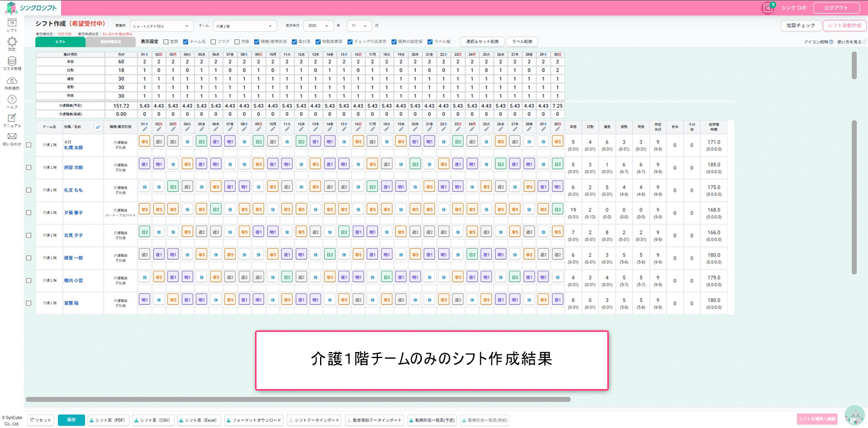The width and height of the screenshot is (868, 428).
Task: Open ヘルプ question mark icon
Action: click(x=11, y=101)
